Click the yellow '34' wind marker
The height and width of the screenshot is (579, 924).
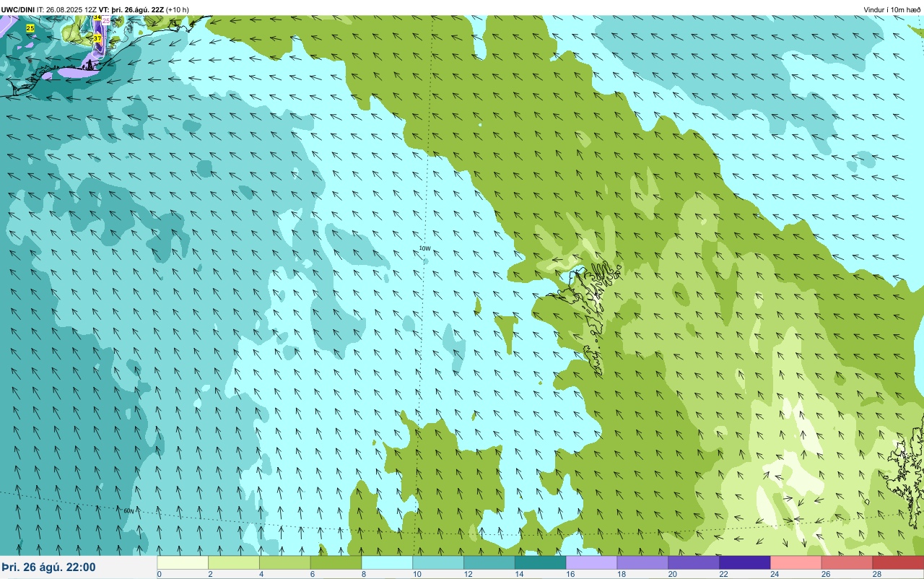97,17
